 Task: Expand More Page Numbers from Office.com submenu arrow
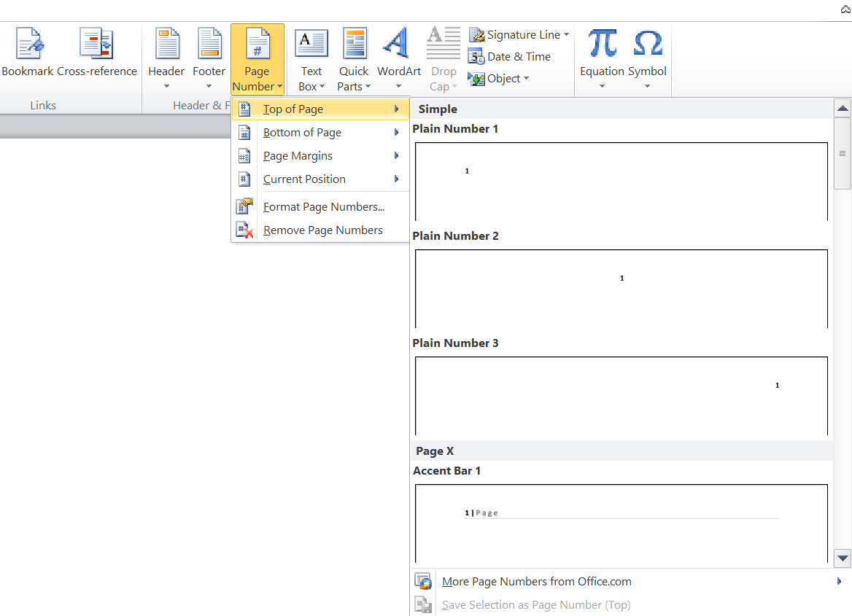[x=839, y=581]
